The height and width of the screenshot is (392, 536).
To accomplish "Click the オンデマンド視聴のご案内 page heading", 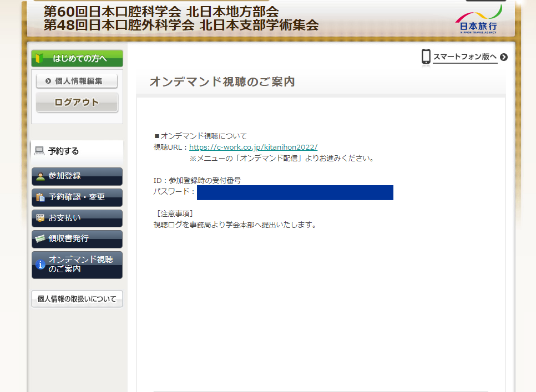I will click(x=222, y=82).
